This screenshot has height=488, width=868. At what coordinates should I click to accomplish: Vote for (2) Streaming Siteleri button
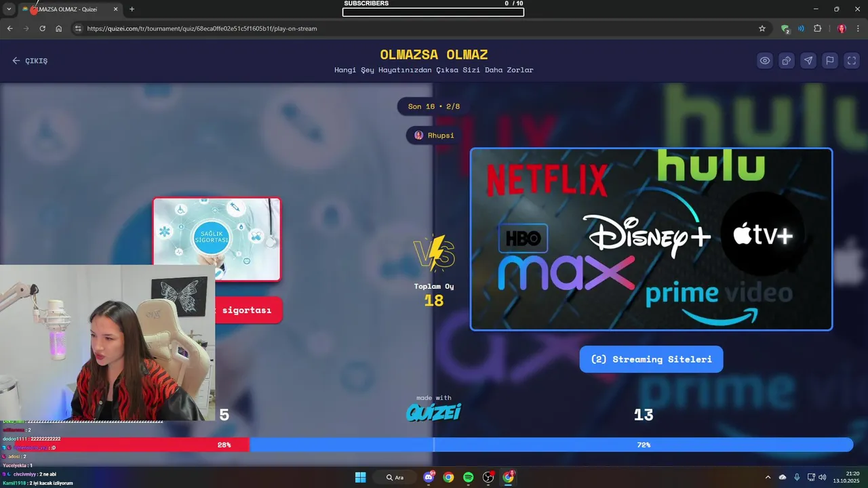tap(651, 359)
